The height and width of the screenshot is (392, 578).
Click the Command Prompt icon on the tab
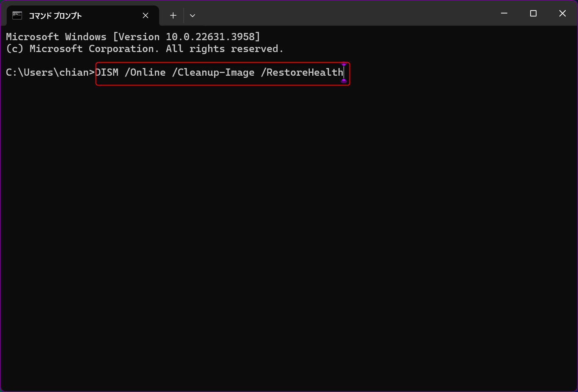17,15
